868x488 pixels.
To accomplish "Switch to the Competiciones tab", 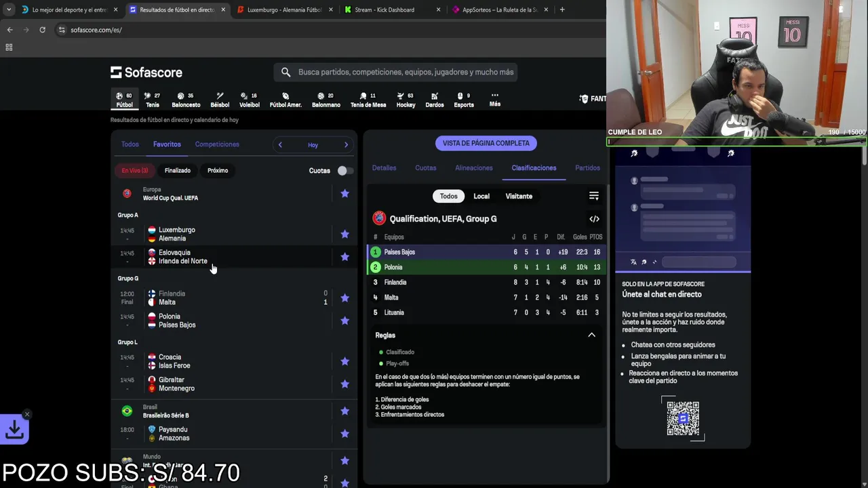I will (217, 144).
